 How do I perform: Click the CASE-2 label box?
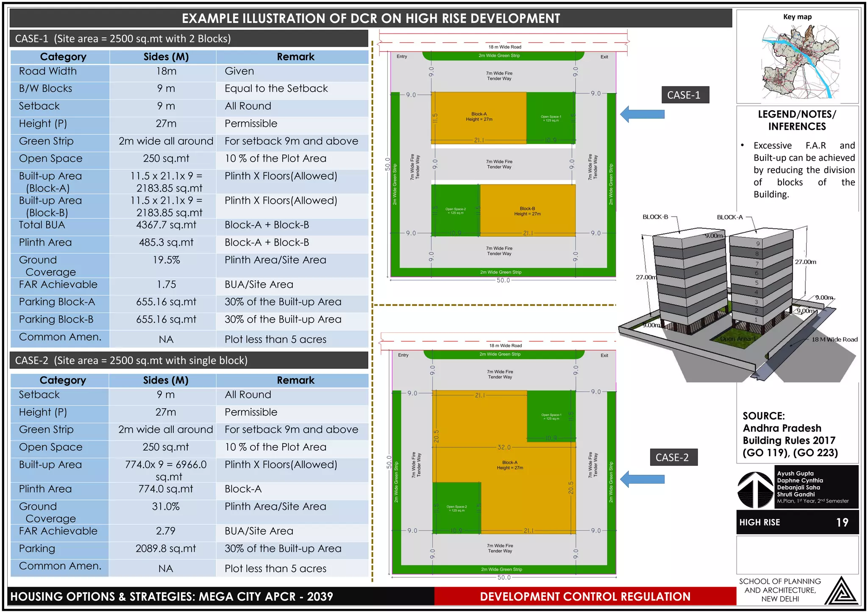[673, 457]
